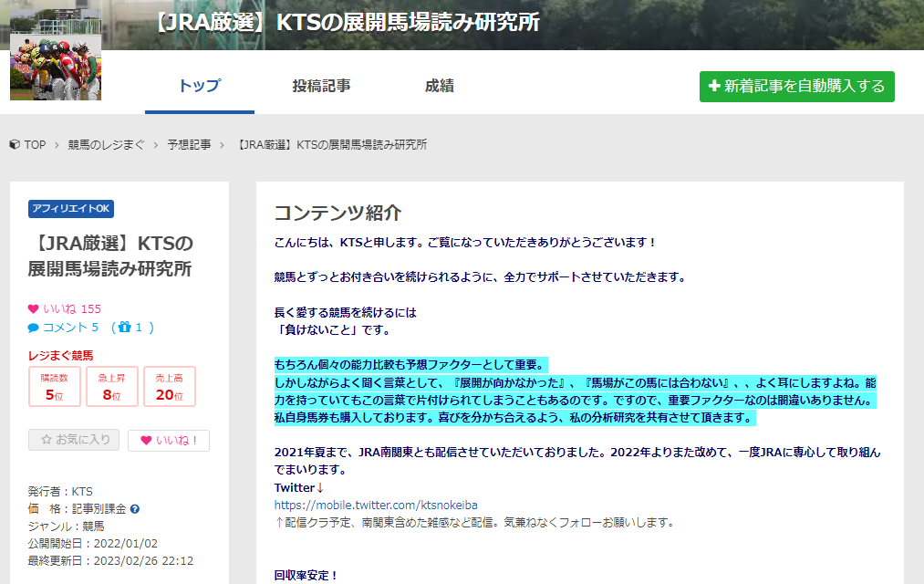Open the Twitter ktsnokeiba link
Image resolution: width=924 pixels, height=584 pixels.
[x=376, y=505]
